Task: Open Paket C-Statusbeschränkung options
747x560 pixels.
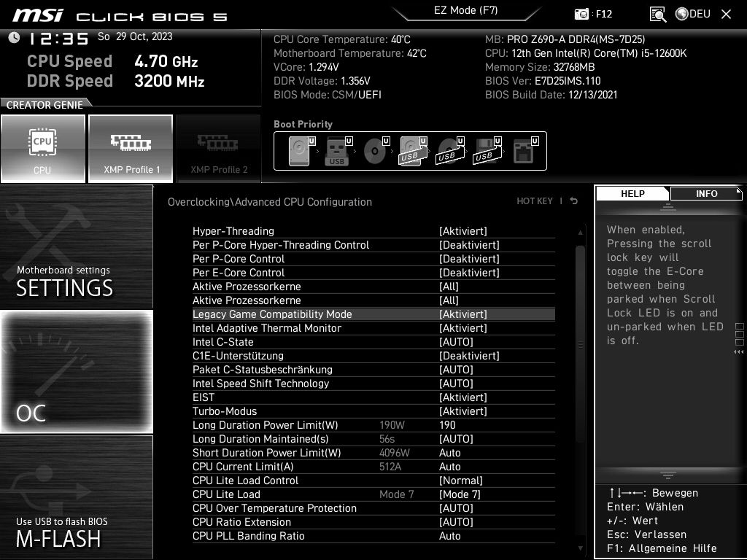Action: coord(373,370)
